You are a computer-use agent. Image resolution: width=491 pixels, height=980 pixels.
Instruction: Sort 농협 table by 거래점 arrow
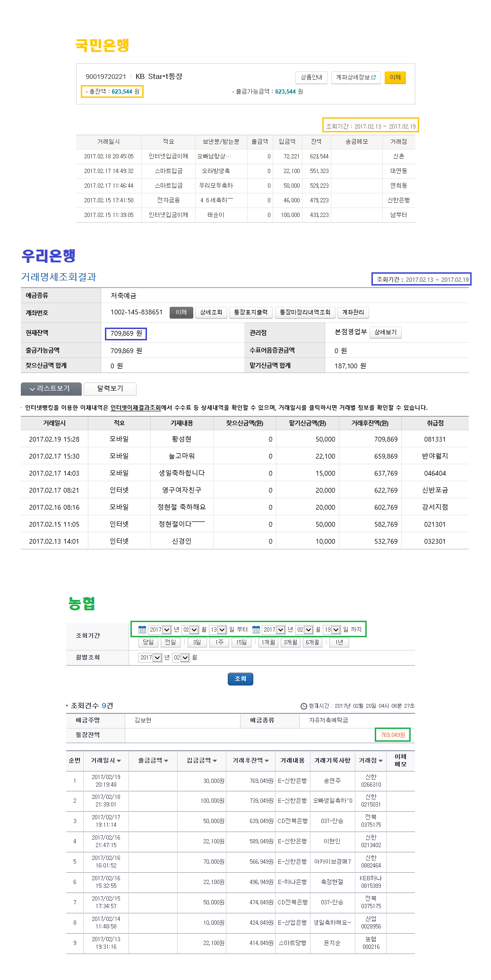point(380,761)
